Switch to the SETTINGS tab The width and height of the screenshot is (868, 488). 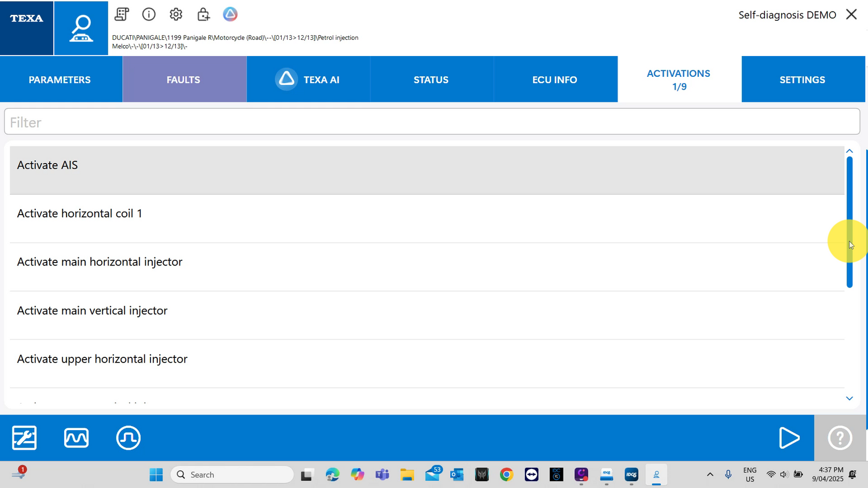point(803,80)
